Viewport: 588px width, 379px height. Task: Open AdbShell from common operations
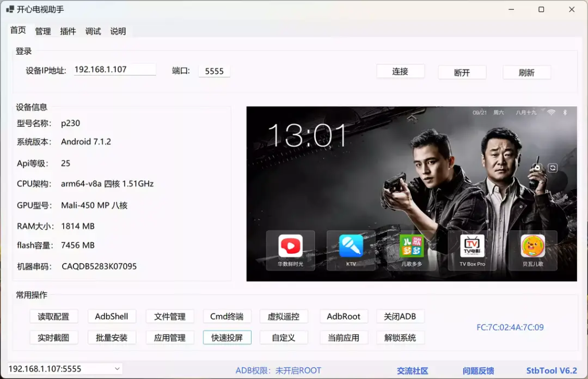(x=111, y=316)
